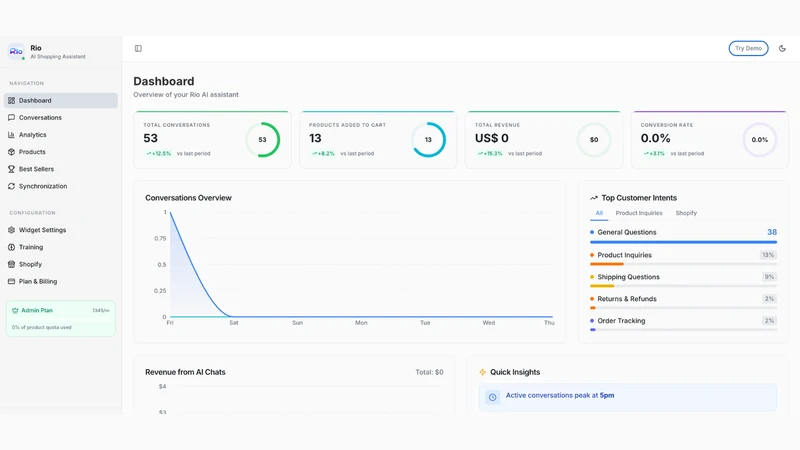Screen dimensions: 800x450
Task: Click the Conversations Overview chart title
Action: (x=188, y=198)
